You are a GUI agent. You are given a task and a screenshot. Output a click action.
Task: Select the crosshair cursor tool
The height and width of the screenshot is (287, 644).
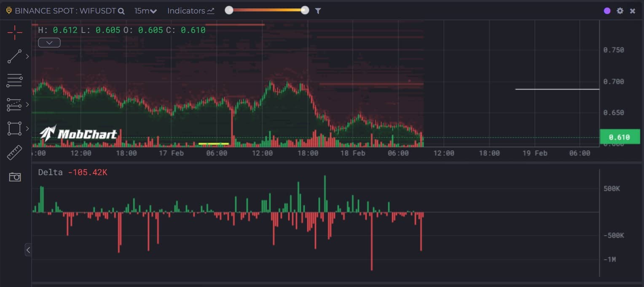(x=15, y=32)
